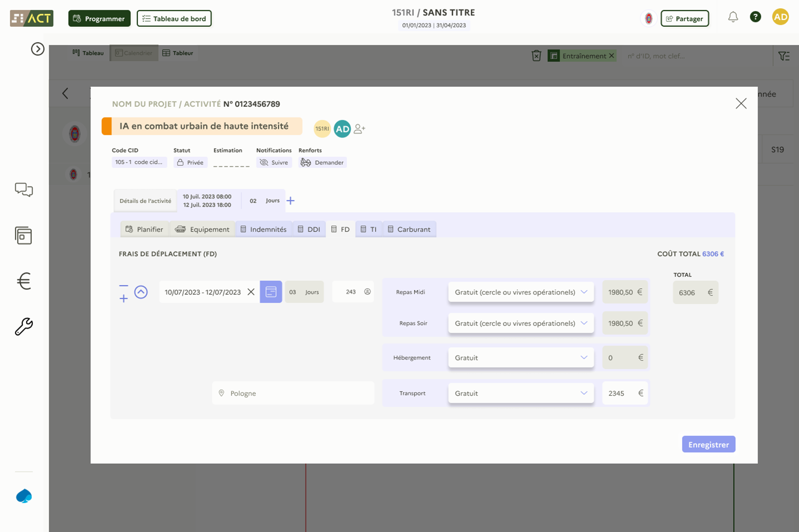Viewport: 799px width, 532px height.
Task: Click the calendar icon beside the date range
Action: click(271, 292)
